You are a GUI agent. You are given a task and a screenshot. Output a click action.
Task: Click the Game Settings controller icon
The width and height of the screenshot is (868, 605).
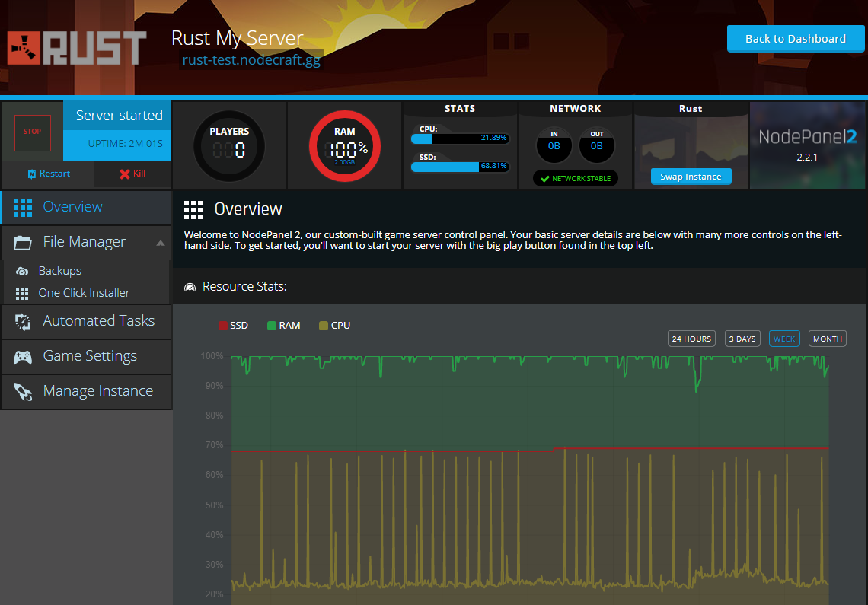[23, 356]
